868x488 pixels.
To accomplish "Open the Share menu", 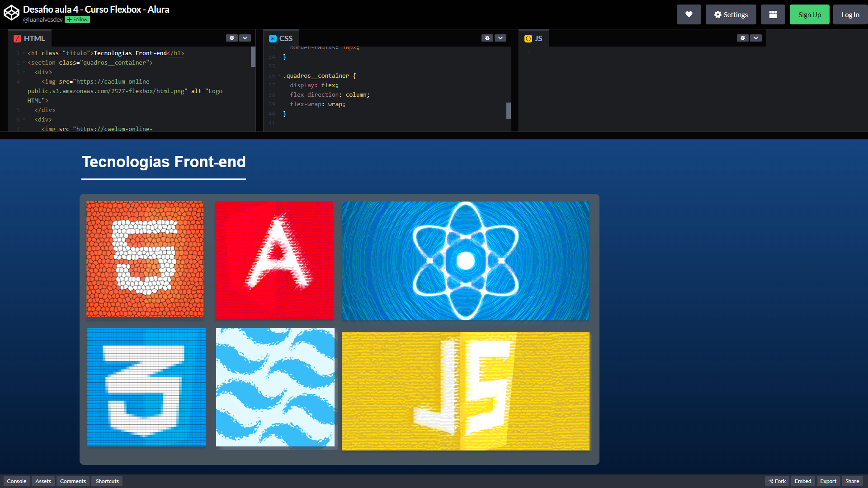I will [x=852, y=481].
